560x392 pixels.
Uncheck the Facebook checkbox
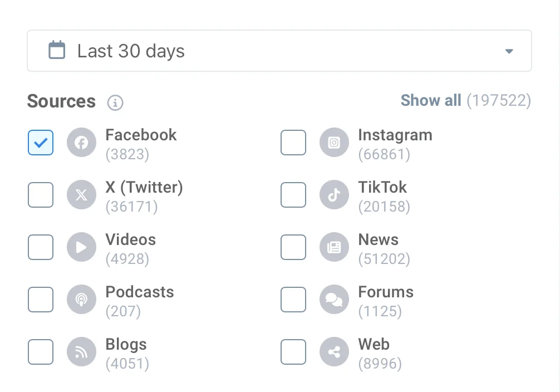tap(40, 143)
